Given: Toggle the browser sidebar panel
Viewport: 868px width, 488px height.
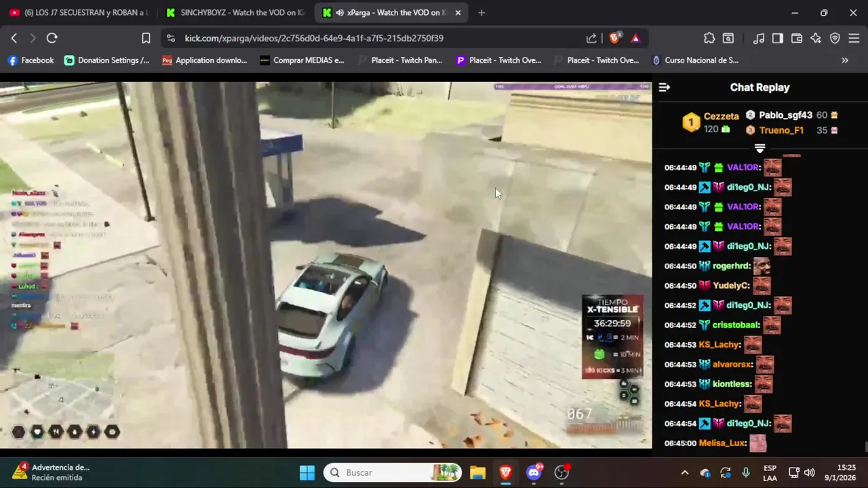Looking at the screenshot, I should point(778,39).
